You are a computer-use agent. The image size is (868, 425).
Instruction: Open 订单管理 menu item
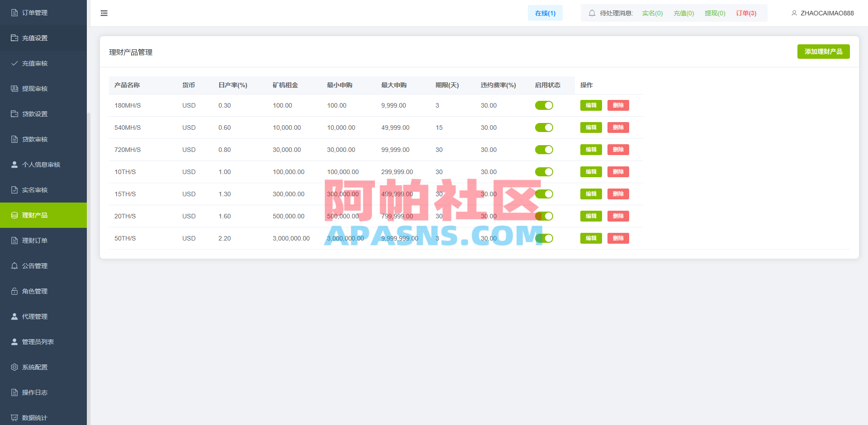pyautogui.click(x=43, y=13)
